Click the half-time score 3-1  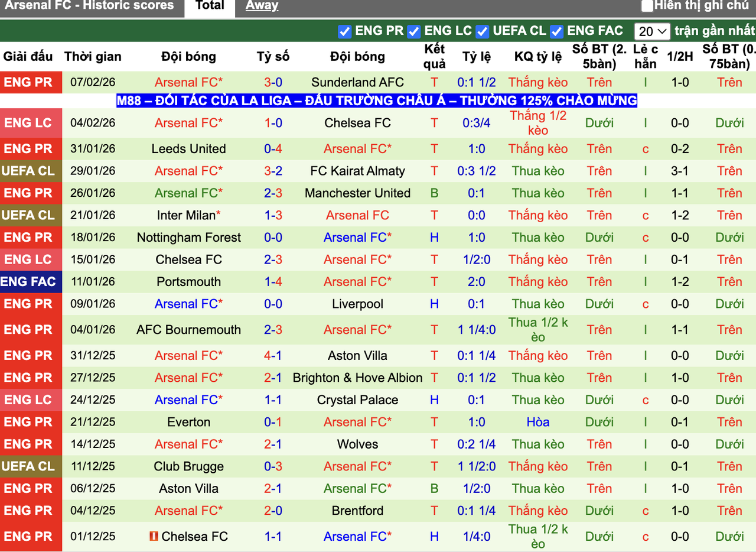[x=680, y=171]
